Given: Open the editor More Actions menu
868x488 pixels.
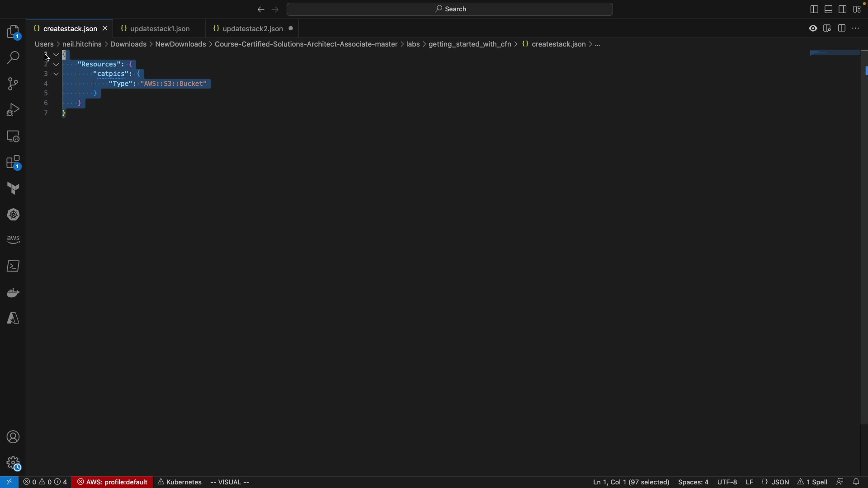Looking at the screenshot, I should [856, 29].
